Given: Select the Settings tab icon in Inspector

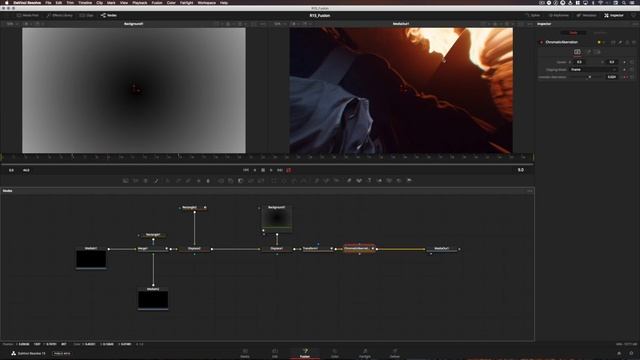Looking at the screenshot, I should (x=597, y=52).
